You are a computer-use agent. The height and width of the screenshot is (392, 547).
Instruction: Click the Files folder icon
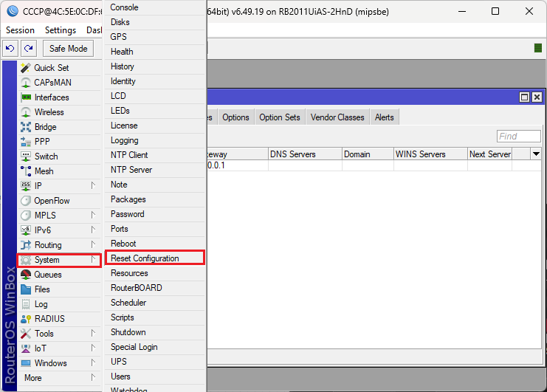pyautogui.click(x=25, y=289)
